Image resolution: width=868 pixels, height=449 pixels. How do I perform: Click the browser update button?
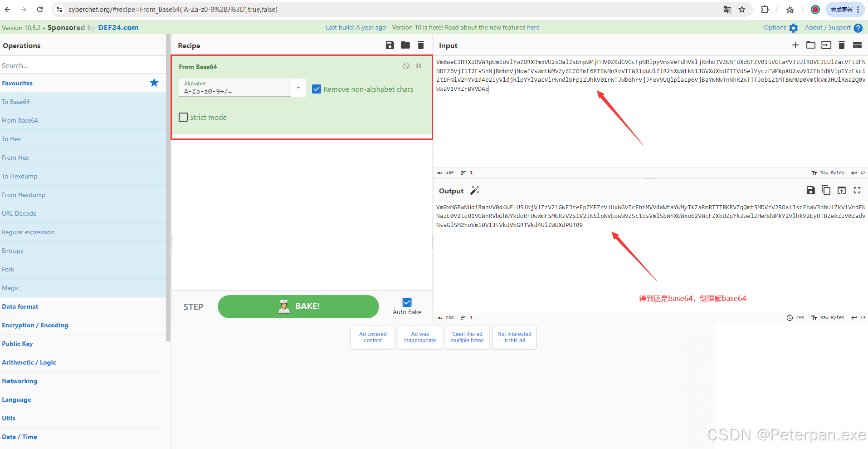point(845,9)
